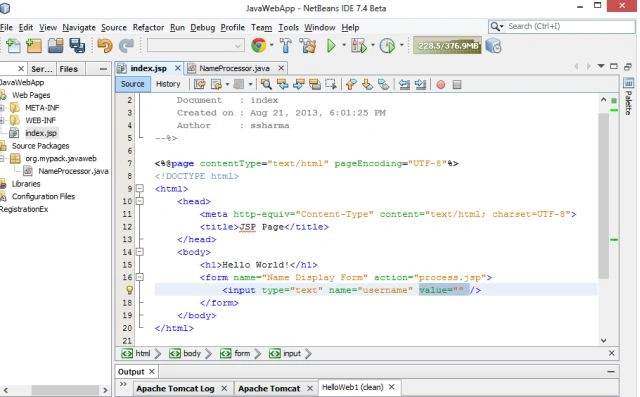Click Stop Macro Recording icon

tap(457, 84)
